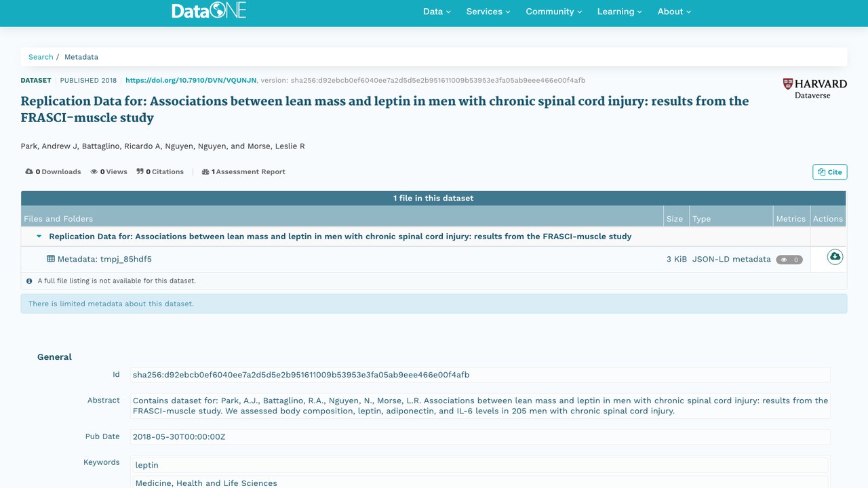Open the About dropdown menu
Image resolution: width=868 pixels, height=488 pixels.
pyautogui.click(x=674, y=12)
